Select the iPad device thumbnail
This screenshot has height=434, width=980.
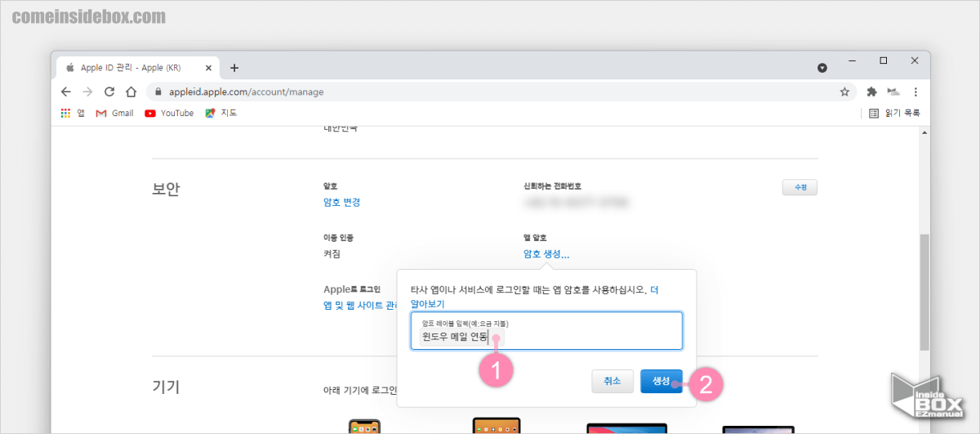pos(497,427)
